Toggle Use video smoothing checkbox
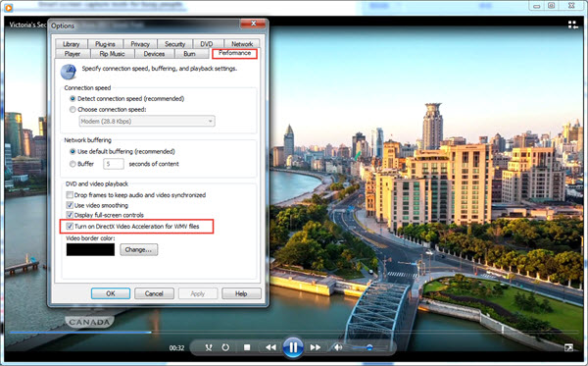588x366 pixels. coord(70,205)
